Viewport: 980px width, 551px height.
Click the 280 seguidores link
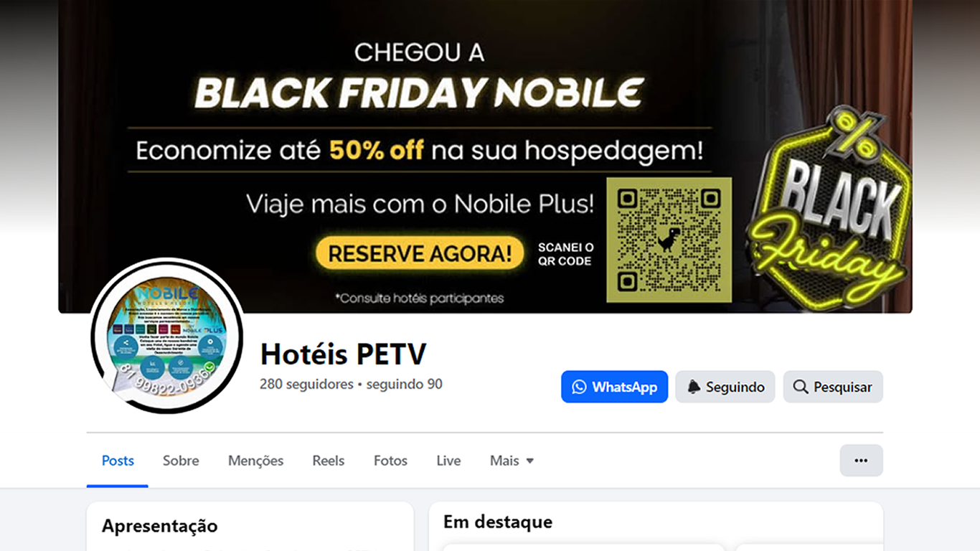pyautogui.click(x=306, y=384)
